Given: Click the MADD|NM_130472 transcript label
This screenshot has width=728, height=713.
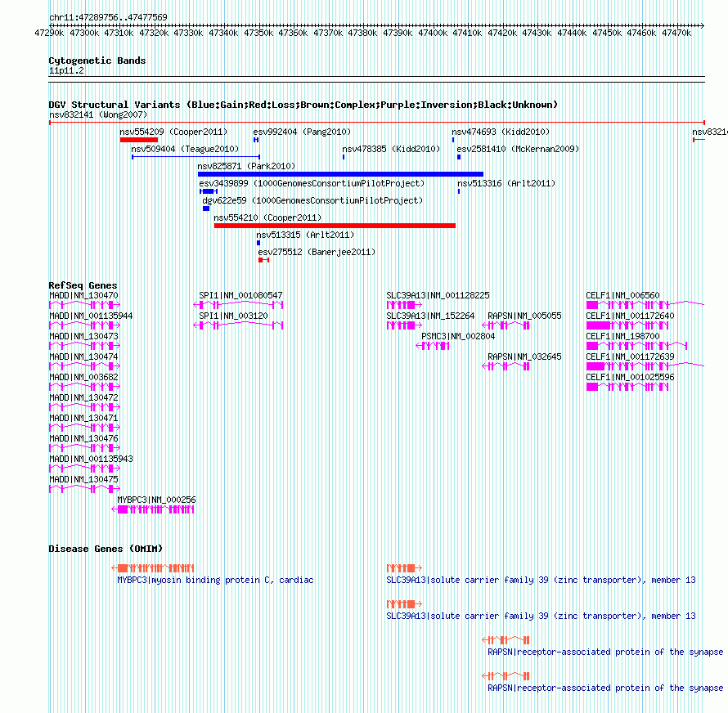Looking at the screenshot, I should click(x=83, y=397).
